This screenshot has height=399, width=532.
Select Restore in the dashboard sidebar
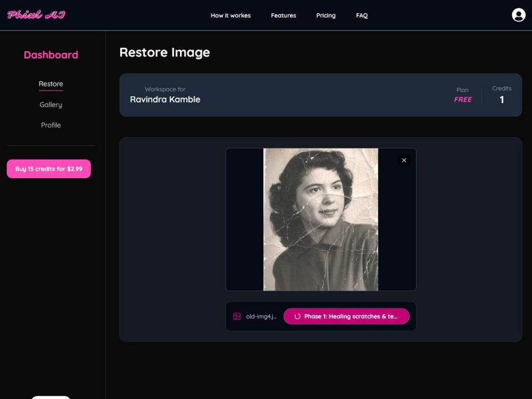click(x=51, y=84)
